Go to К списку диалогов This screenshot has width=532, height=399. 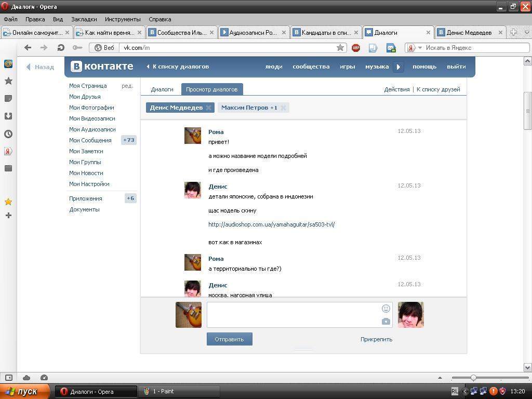pyautogui.click(x=178, y=66)
